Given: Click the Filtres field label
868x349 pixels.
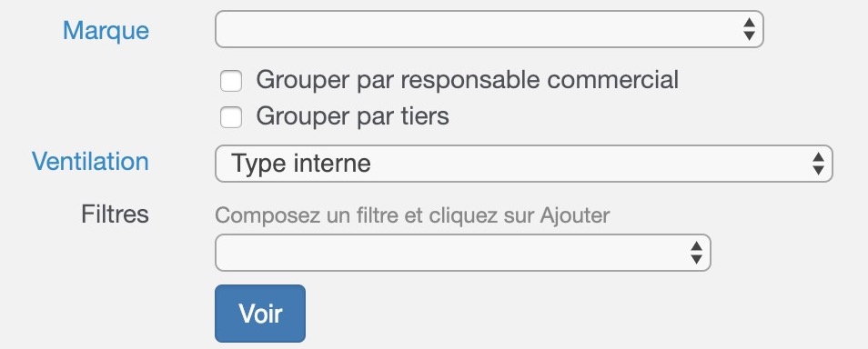Looking at the screenshot, I should click(x=116, y=214).
